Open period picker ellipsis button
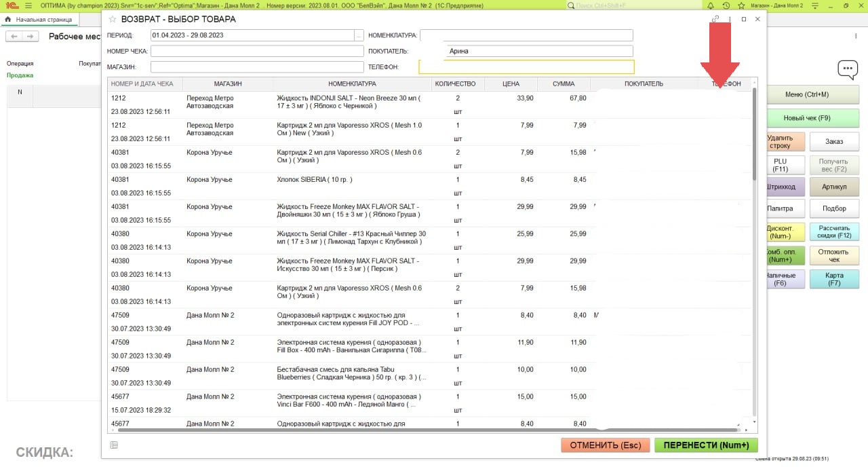The height and width of the screenshot is (469, 868). tap(359, 35)
